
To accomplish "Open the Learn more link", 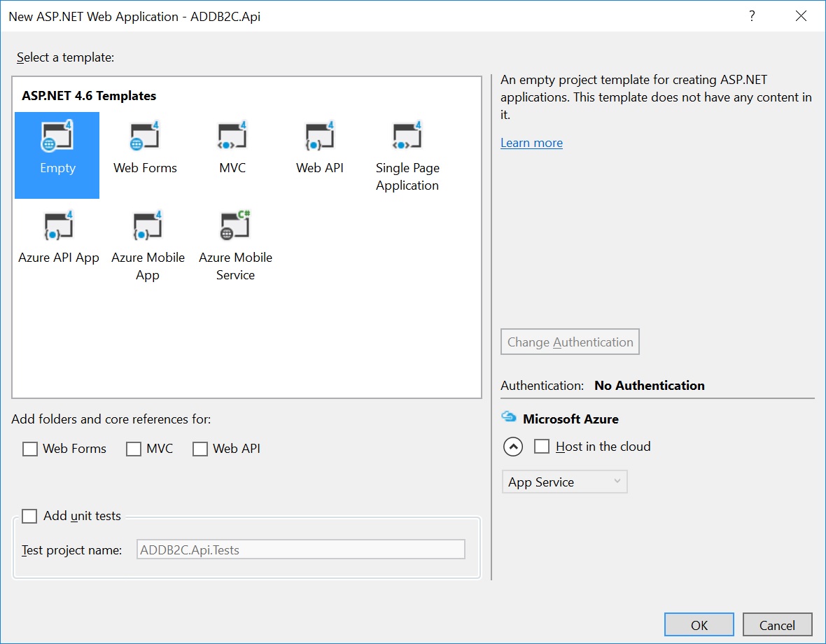I will (x=531, y=143).
